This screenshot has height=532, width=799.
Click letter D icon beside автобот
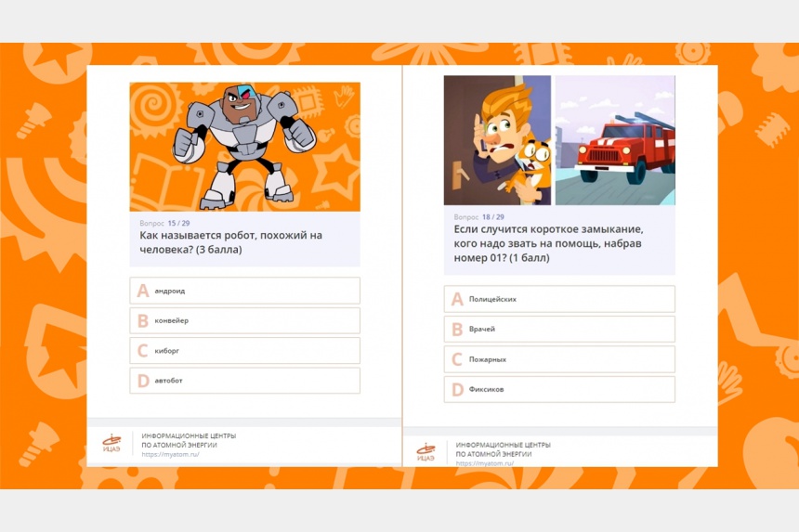pos(143,381)
